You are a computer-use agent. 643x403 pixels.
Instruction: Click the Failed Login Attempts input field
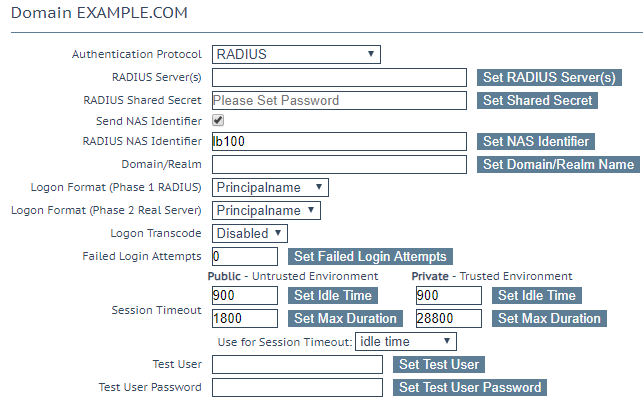[245, 256]
